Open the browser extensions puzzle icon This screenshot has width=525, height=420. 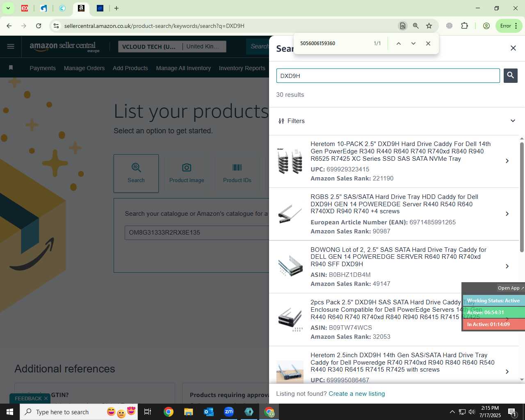464,26
